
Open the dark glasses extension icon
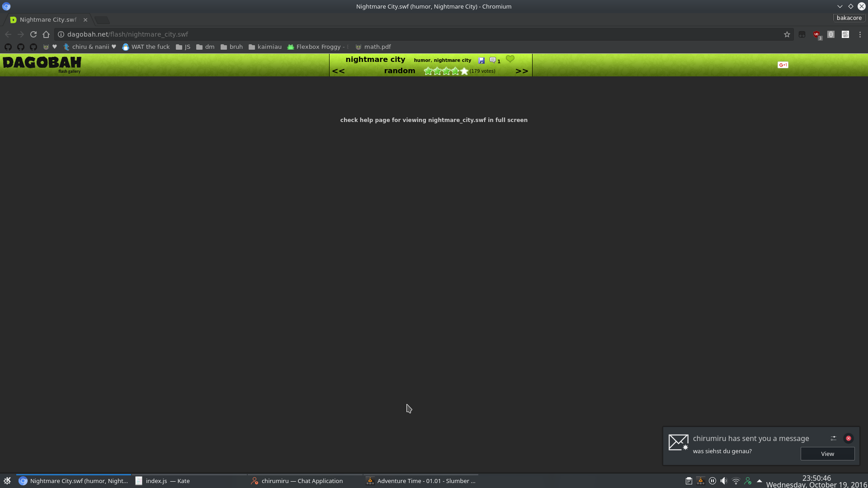802,34
